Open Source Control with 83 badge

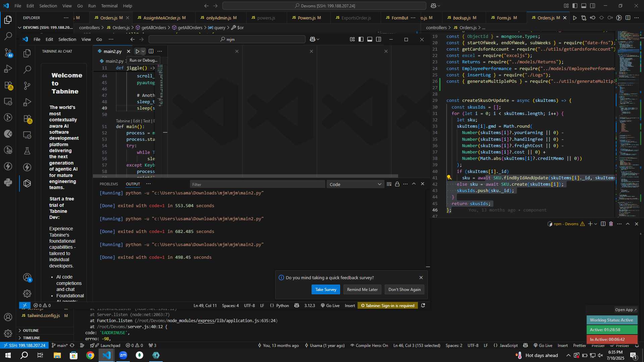8,52
